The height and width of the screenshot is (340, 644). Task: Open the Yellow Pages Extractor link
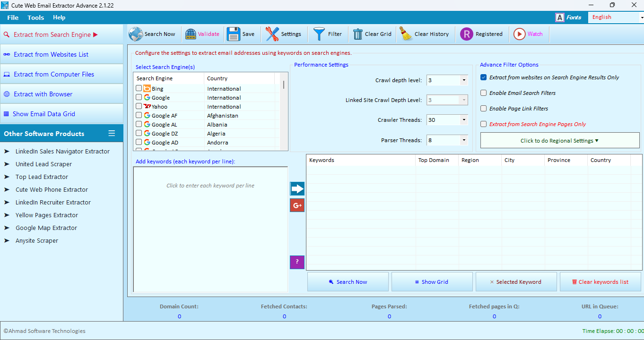click(47, 215)
